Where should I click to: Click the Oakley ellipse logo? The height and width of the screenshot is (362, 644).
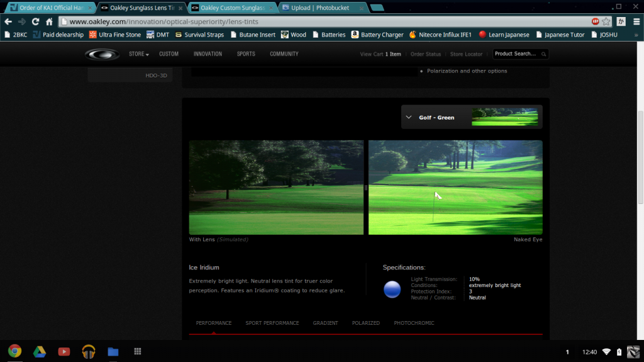103,54
